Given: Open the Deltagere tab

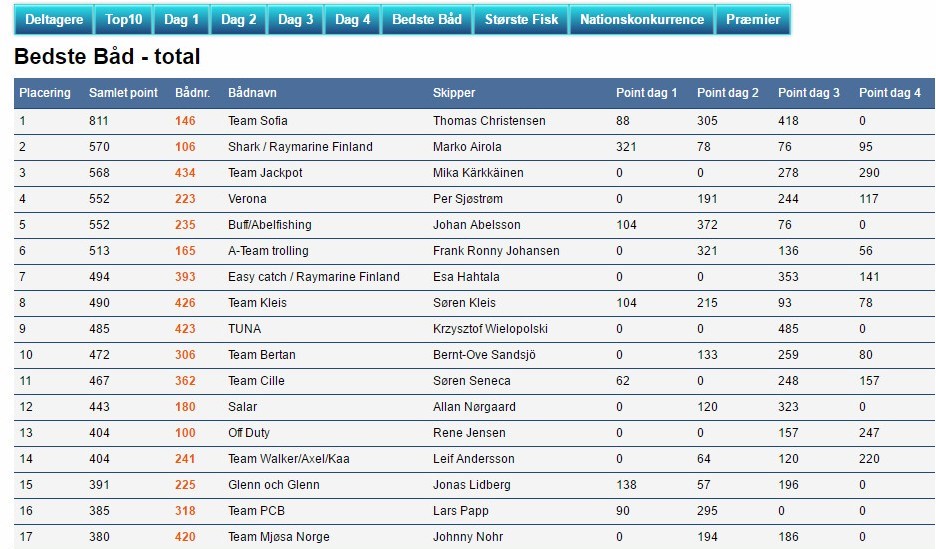Looking at the screenshot, I should [x=53, y=20].
